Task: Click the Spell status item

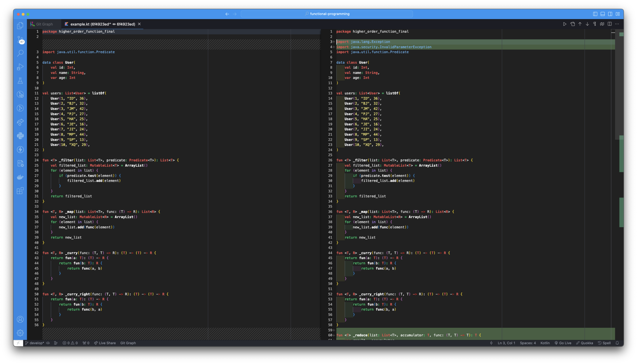Action: click(x=604, y=343)
